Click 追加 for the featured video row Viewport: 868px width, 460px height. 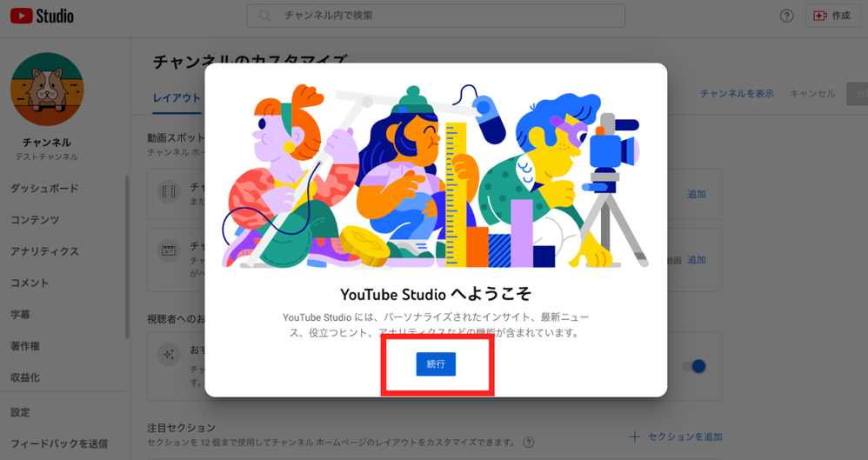click(x=697, y=260)
